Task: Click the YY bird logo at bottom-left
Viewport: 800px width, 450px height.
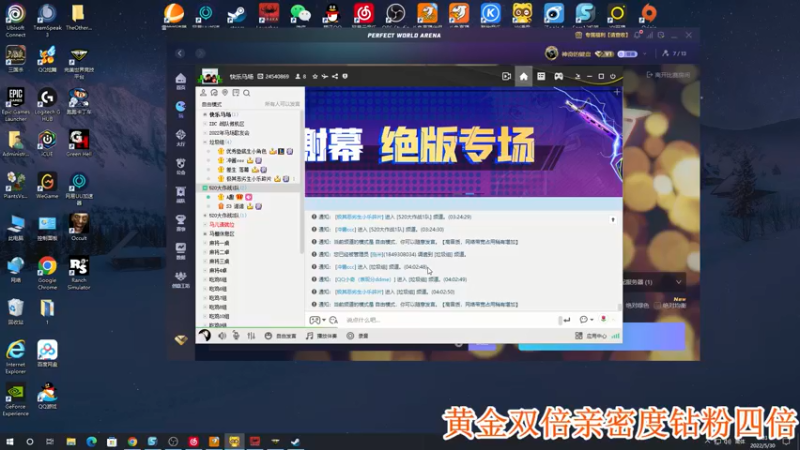Action: click(205, 335)
